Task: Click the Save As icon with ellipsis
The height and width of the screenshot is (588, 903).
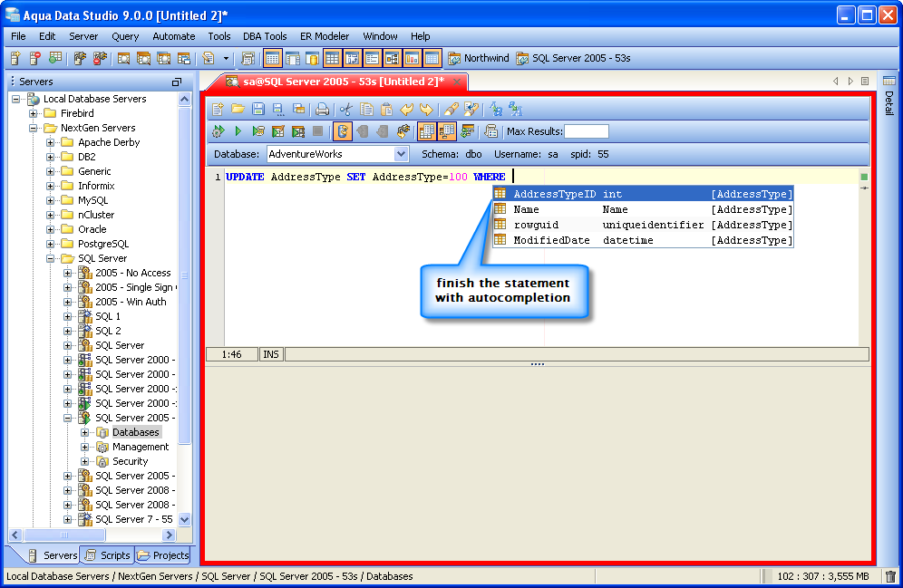Action: 278,110
